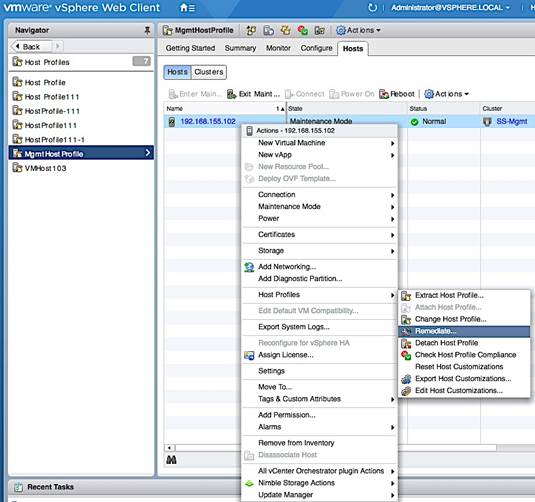Click the Nimble Storage Actions icon
This screenshot has width=535, height=502.
point(249,483)
